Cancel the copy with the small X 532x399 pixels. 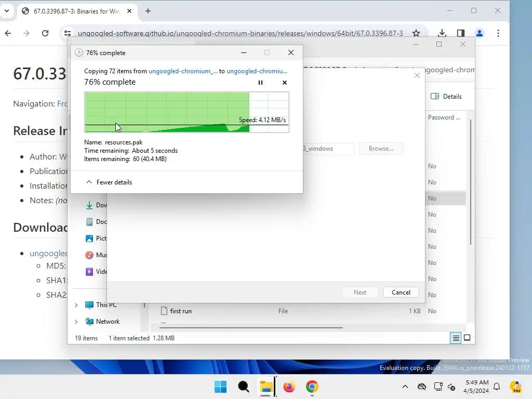click(x=284, y=83)
